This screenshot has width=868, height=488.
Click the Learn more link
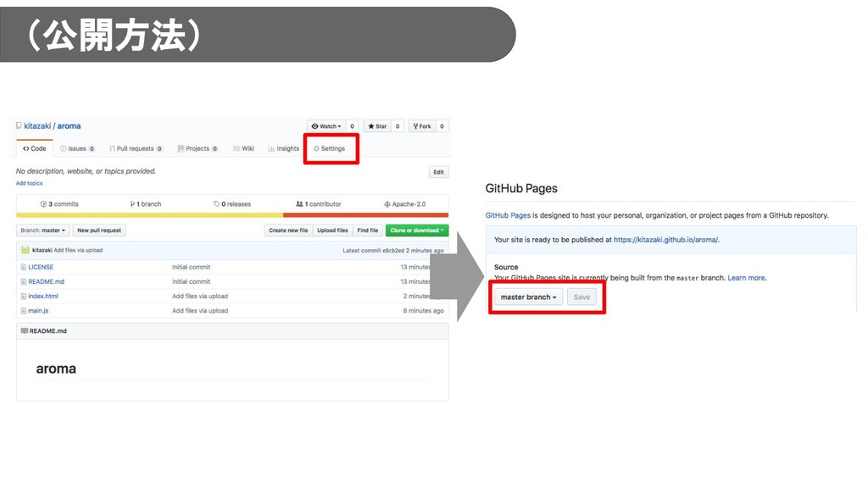pyautogui.click(x=746, y=278)
